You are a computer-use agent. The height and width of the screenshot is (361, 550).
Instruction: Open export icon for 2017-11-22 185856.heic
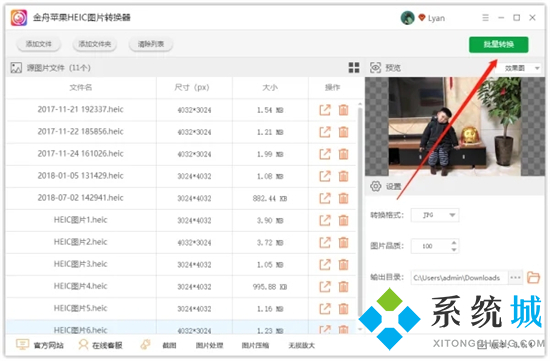coord(325,132)
